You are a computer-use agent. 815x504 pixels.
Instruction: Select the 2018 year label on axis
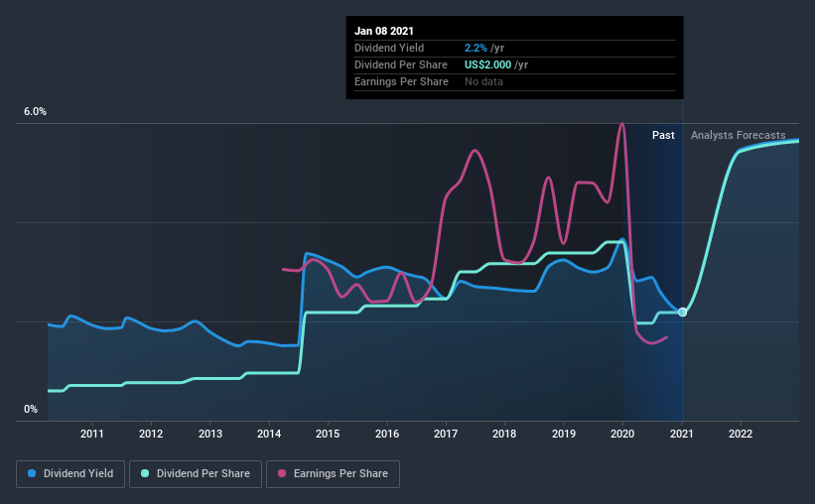(x=504, y=434)
